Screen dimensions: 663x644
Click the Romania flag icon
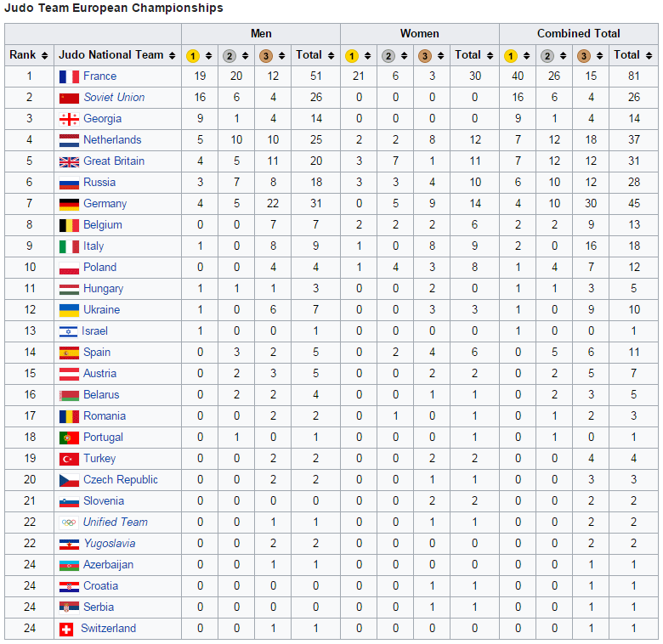point(69,416)
